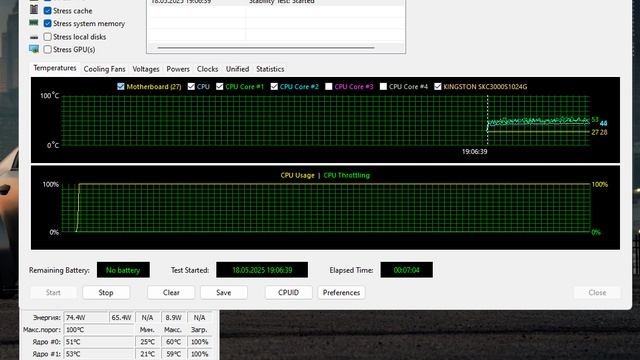Enable Stress GPU(s) checkbox

[48, 49]
